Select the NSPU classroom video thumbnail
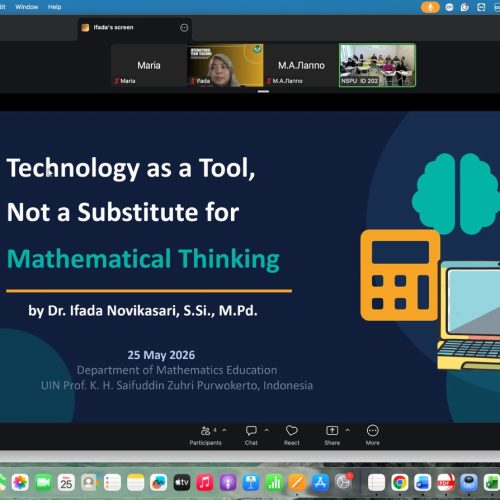Screen dimensions: 500x500 click(377, 65)
